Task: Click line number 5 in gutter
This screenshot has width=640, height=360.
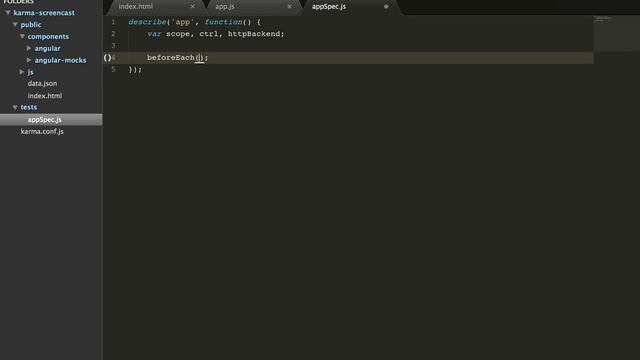Action: tap(113, 69)
